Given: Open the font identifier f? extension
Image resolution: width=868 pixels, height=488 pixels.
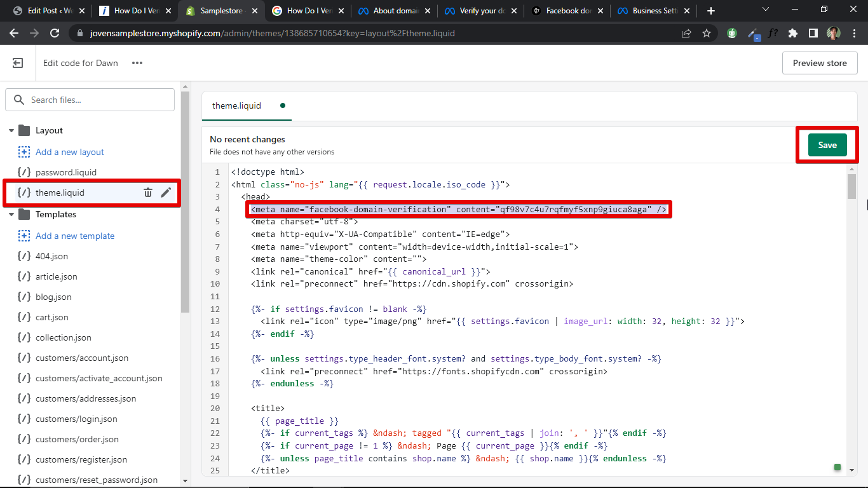Looking at the screenshot, I should (x=773, y=33).
